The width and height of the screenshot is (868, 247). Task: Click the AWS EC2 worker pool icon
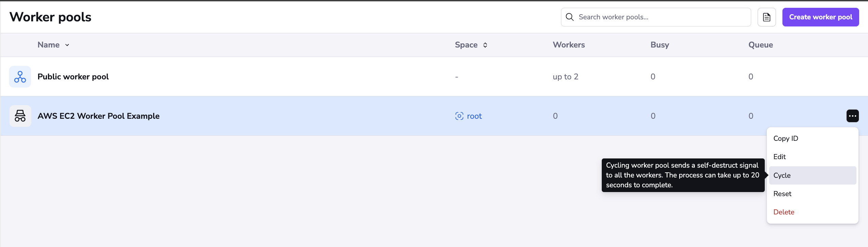point(20,116)
